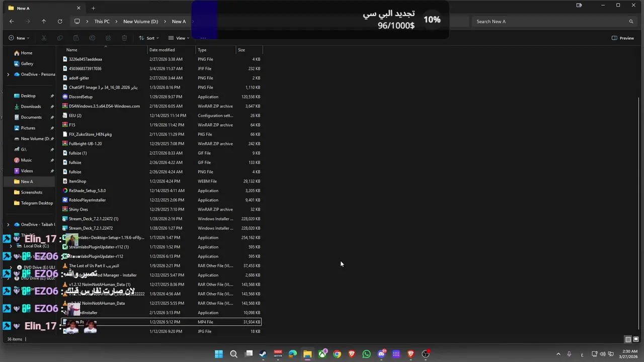Click breadcrumb chevron before This PC
Screen dimensions: 644x362
click(88, 22)
